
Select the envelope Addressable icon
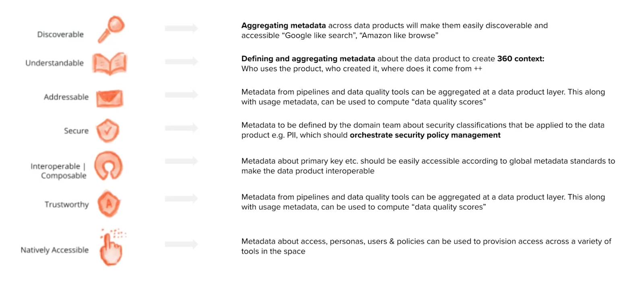109,98
